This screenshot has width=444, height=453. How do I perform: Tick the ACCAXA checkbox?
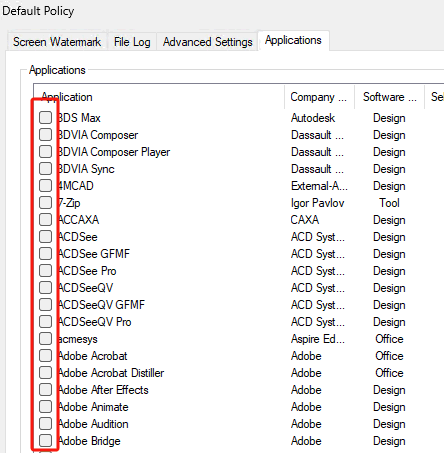(45, 219)
